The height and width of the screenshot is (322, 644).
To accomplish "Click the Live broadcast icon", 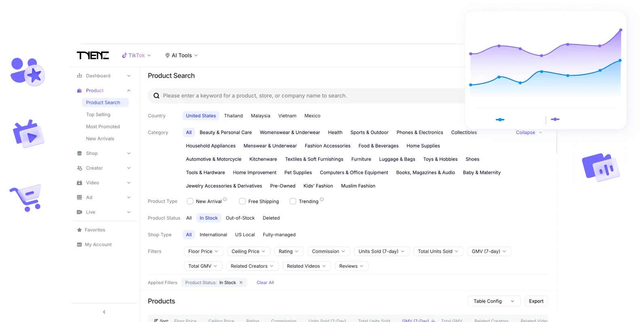I will click(x=80, y=212).
